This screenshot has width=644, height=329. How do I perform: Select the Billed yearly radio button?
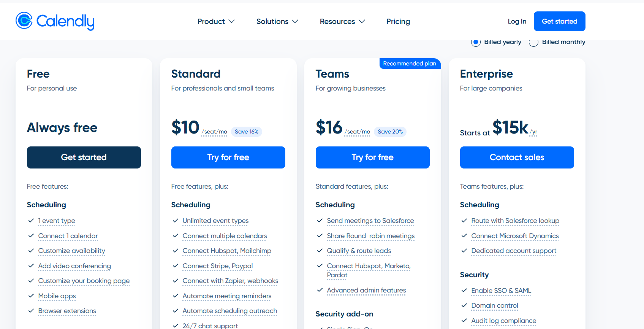(x=476, y=42)
